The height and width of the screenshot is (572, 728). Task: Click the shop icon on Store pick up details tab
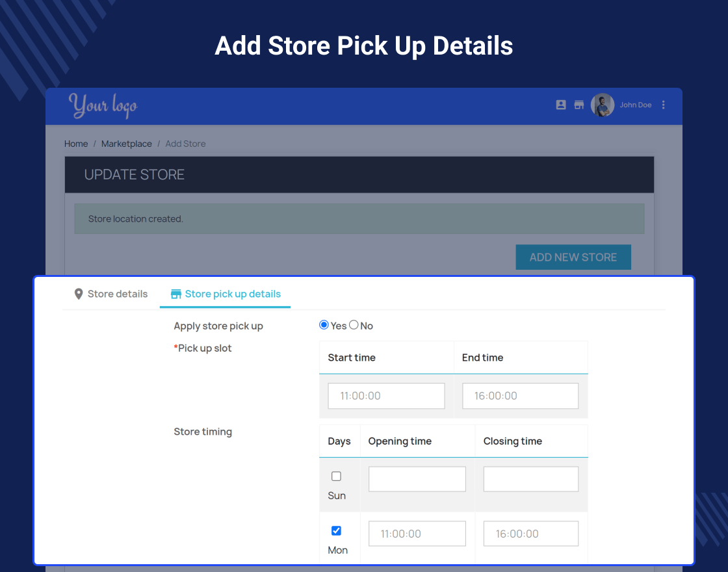176,294
